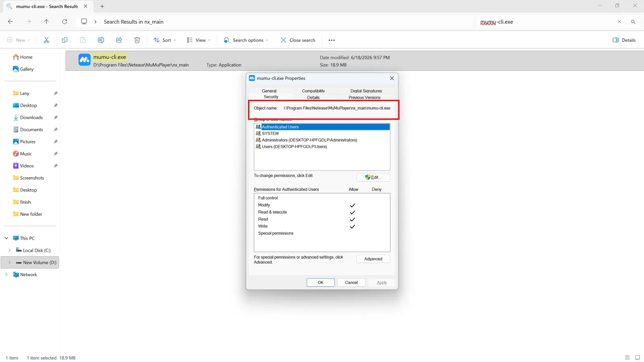The height and width of the screenshot is (362, 644).
Task: Click the mumu-cli.exe application icon
Action: pos(85,60)
